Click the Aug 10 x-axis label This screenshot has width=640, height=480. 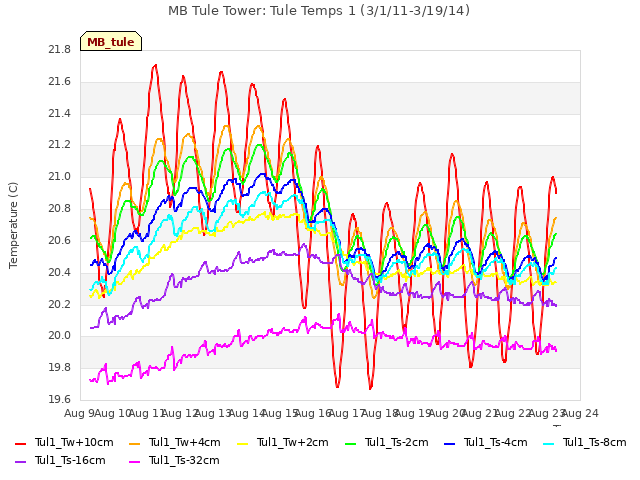pyautogui.click(x=113, y=413)
